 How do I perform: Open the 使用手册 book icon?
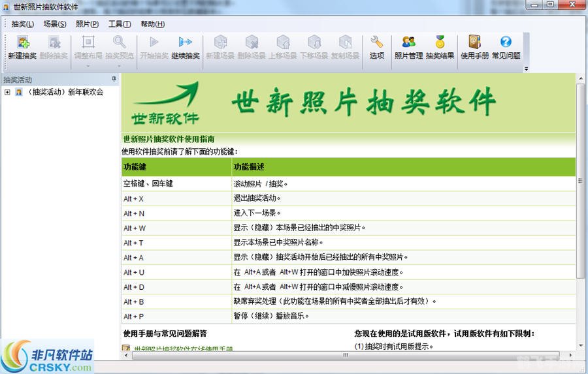(475, 42)
